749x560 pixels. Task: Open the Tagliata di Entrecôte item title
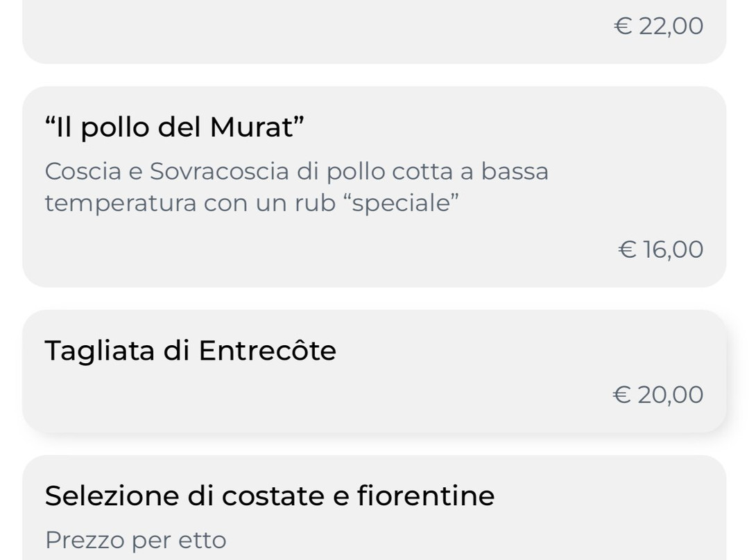point(190,351)
